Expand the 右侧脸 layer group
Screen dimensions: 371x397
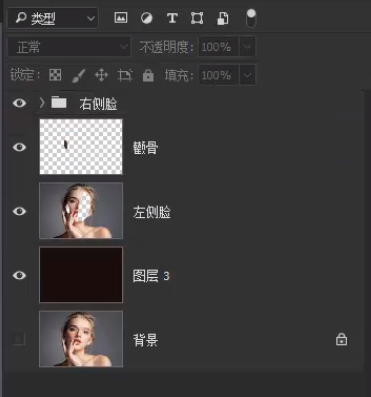(x=42, y=103)
